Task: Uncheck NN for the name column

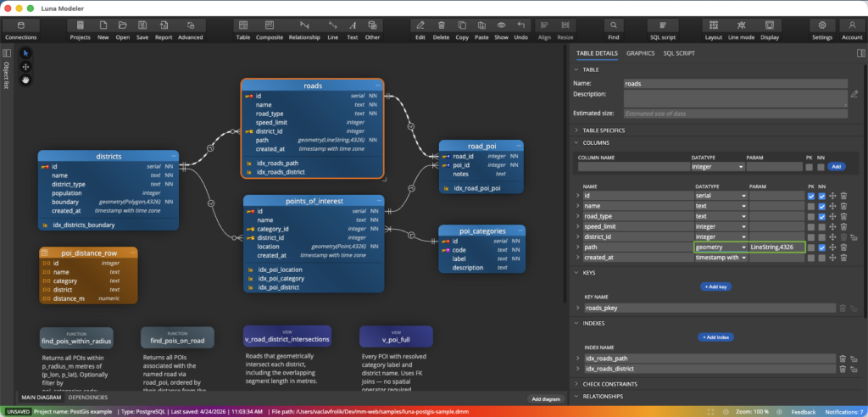Action: (821, 206)
